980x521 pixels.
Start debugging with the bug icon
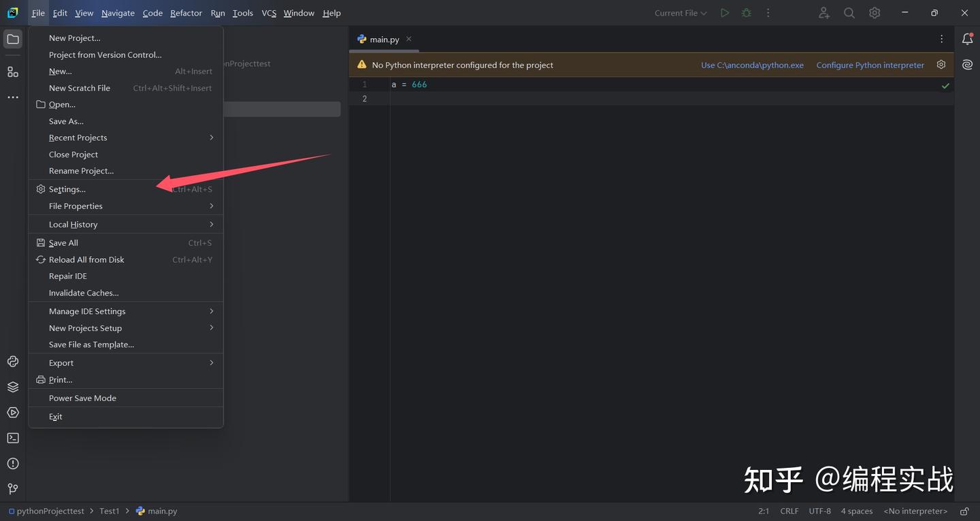point(747,13)
